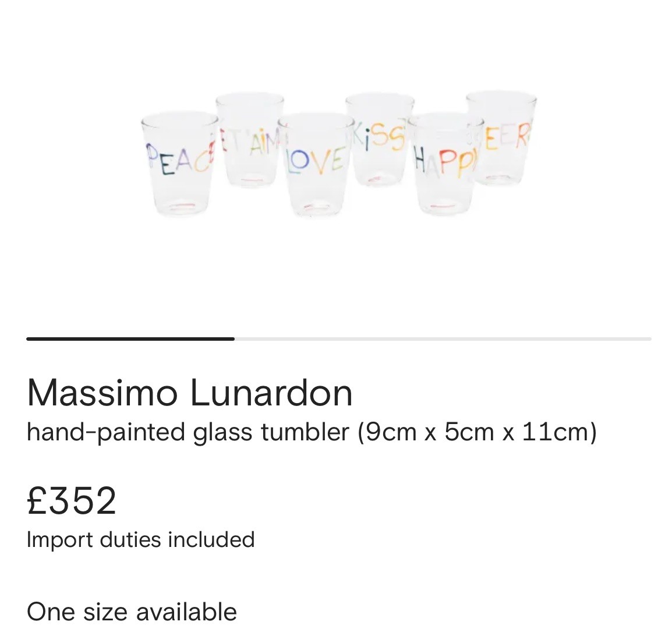Click the word Lunardon in the brand name
The height and width of the screenshot is (625, 672).
[x=271, y=393]
